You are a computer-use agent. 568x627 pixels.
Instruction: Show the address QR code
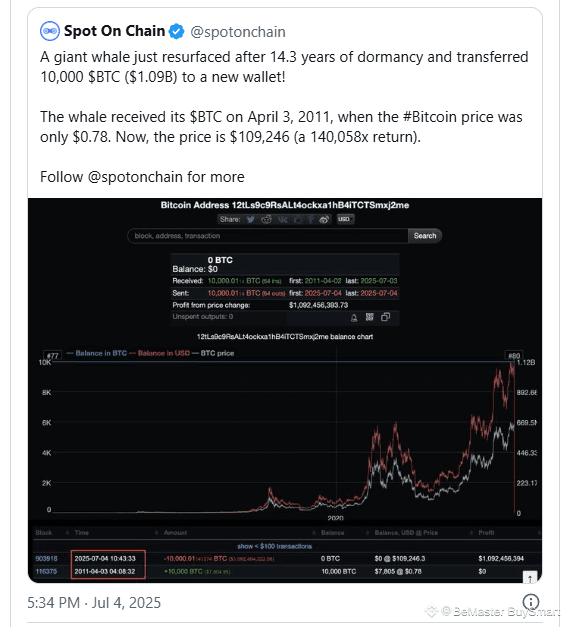click(370, 317)
